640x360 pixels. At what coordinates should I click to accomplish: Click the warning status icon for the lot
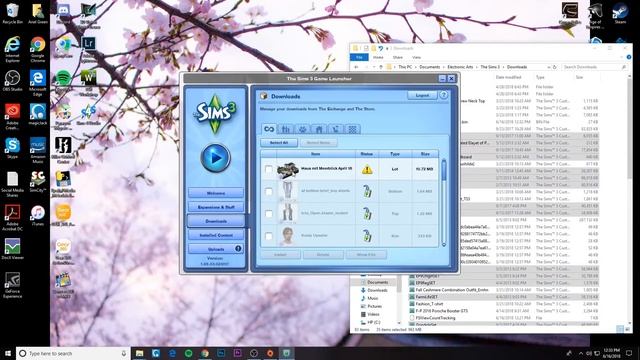click(367, 169)
